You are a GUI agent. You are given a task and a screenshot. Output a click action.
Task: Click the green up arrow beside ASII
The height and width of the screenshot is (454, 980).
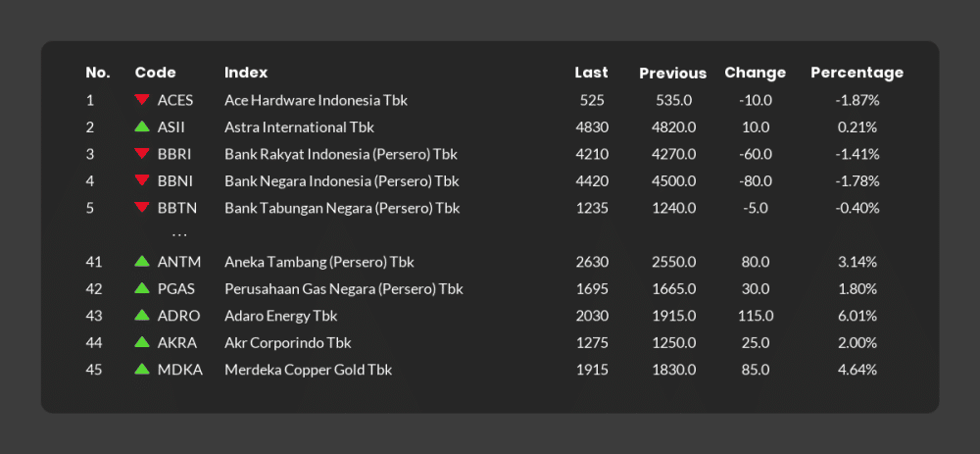[142, 126]
